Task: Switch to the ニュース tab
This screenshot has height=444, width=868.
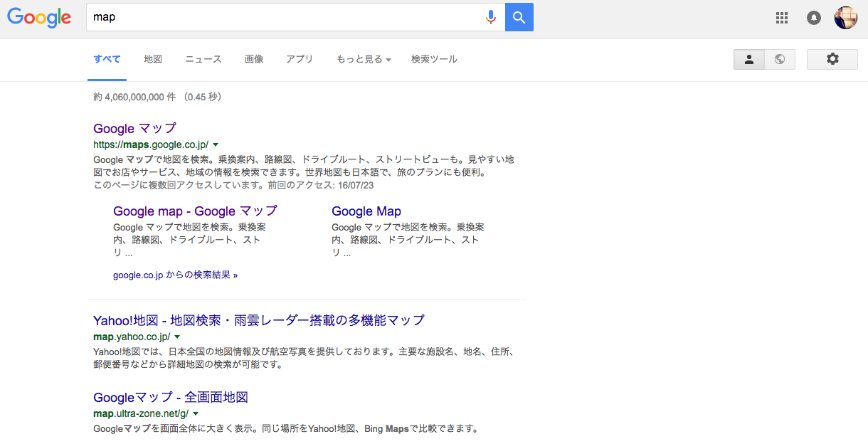Action: tap(203, 59)
